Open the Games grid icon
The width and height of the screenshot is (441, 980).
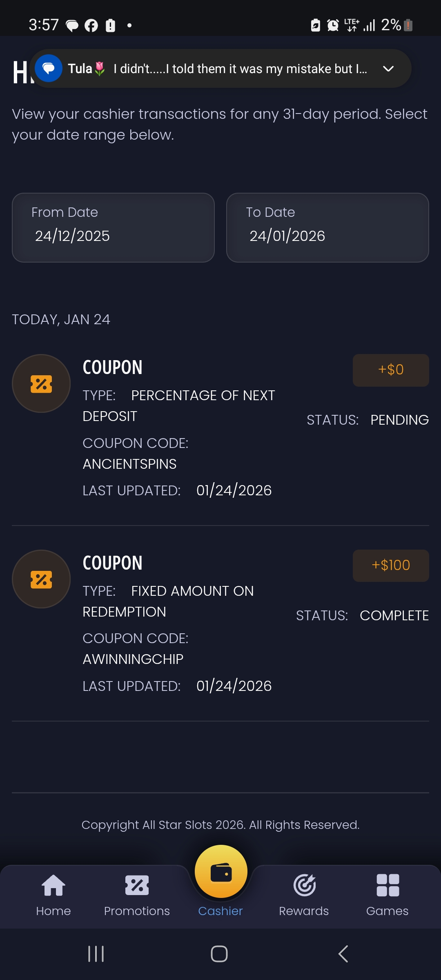[388, 886]
